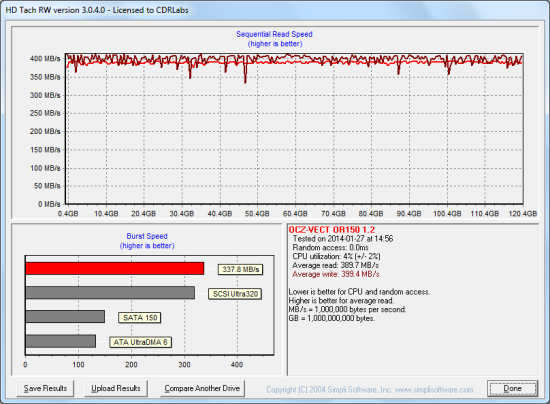
Task: Click the ATA UltraDMA 6 label
Action: (x=140, y=342)
